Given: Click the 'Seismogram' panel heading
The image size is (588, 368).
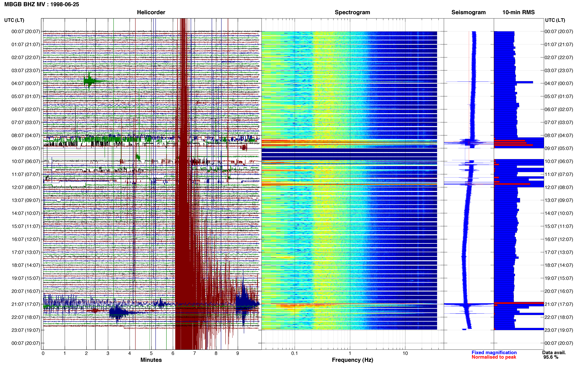Looking at the screenshot, I should (x=468, y=12).
